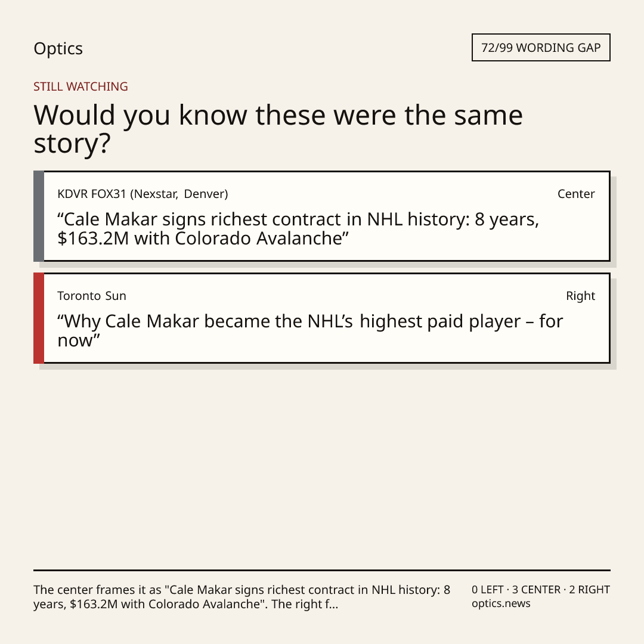Click the red color bar on the Toronto Sun card
Image resolution: width=644 pixels, height=644 pixels.
[x=39, y=318]
